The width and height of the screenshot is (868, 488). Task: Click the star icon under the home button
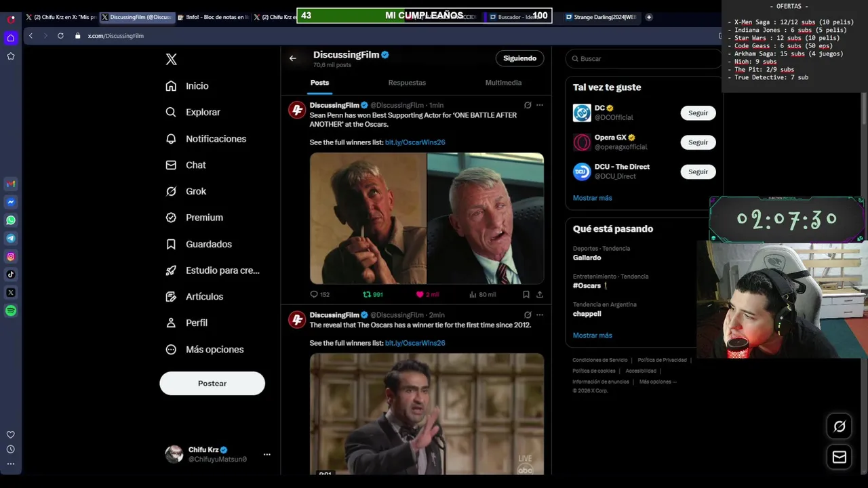coord(11,56)
